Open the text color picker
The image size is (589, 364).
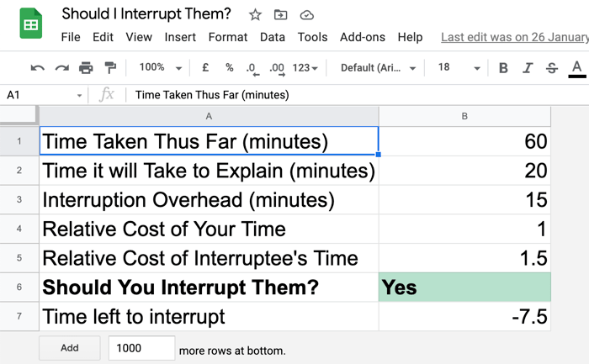(x=577, y=69)
